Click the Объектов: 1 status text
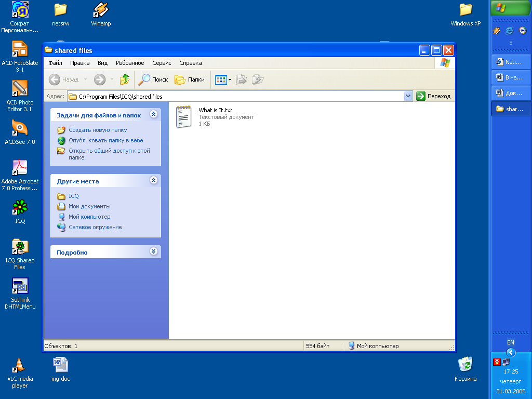This screenshot has width=532, height=399. [x=61, y=346]
